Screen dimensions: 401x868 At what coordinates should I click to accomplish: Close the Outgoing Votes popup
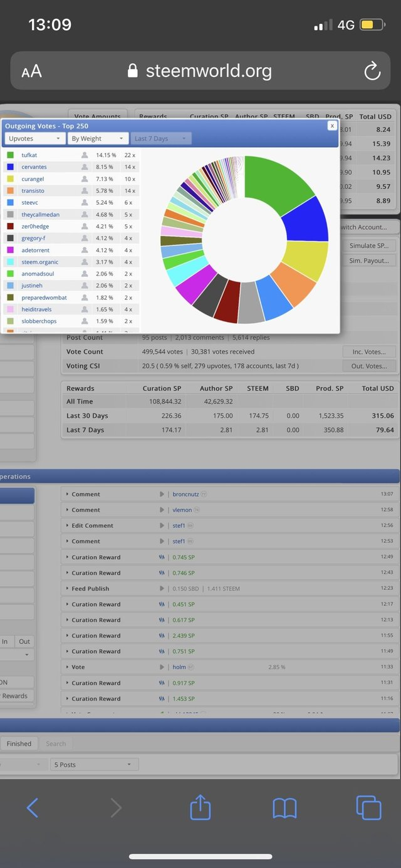pos(332,126)
